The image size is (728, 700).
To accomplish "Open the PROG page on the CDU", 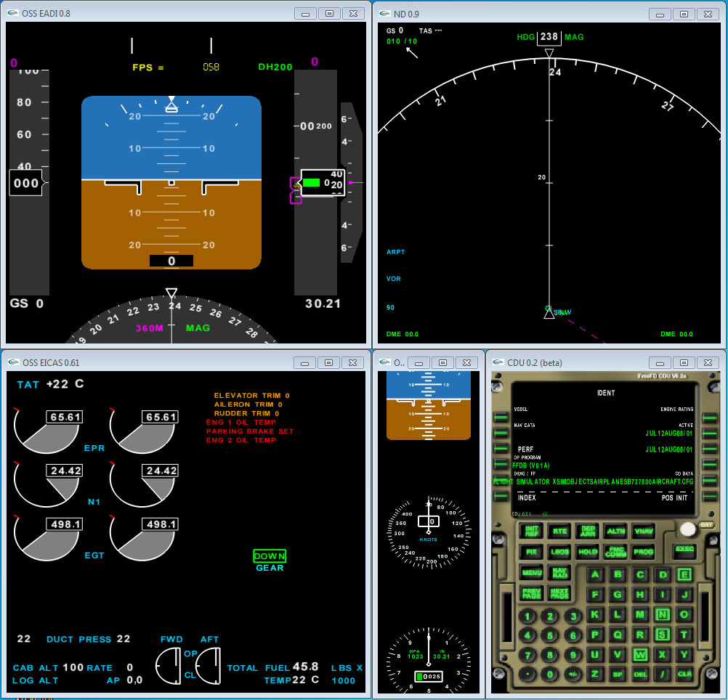I will (644, 552).
